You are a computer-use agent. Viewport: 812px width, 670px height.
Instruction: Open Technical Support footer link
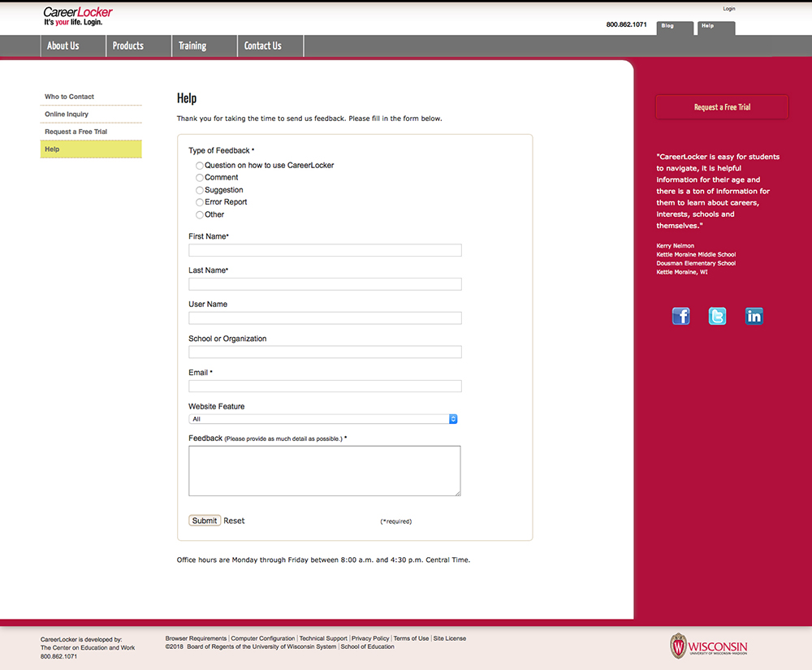[x=323, y=638]
